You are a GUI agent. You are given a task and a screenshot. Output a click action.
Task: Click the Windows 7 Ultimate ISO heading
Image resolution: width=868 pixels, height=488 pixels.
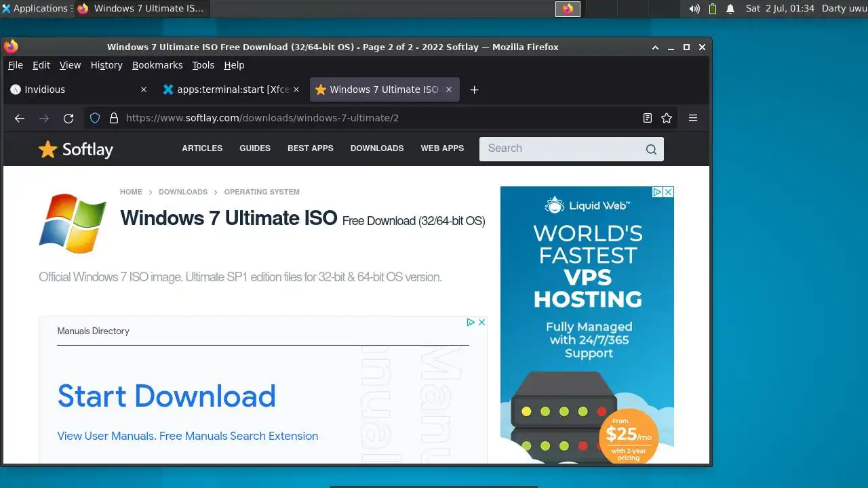tap(229, 218)
